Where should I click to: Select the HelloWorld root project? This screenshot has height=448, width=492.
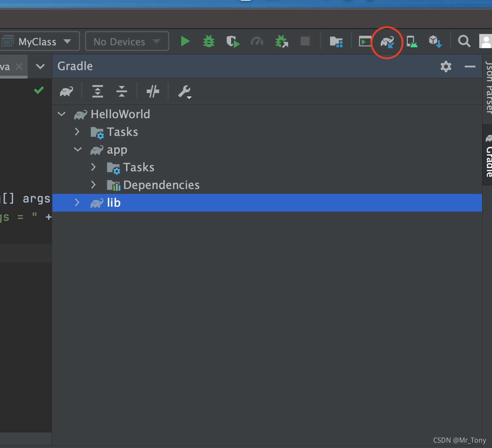pyautogui.click(x=267, y=114)
